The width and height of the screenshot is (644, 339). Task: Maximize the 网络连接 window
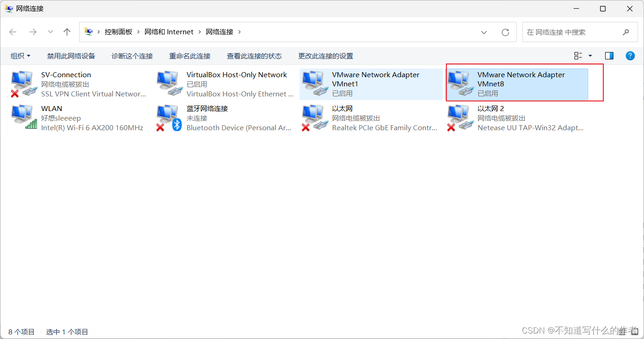(603, 9)
